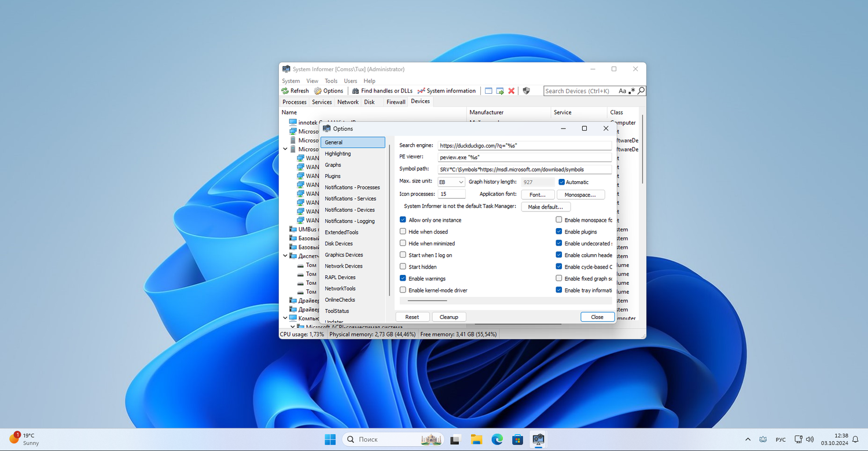Screen dimensions: 868x451
Task: Toggle the Aa case-sensitive search icon
Action: (622, 91)
